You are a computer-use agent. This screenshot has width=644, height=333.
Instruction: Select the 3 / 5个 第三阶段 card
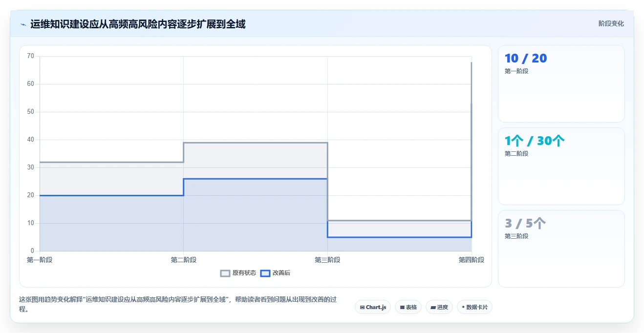click(561, 249)
